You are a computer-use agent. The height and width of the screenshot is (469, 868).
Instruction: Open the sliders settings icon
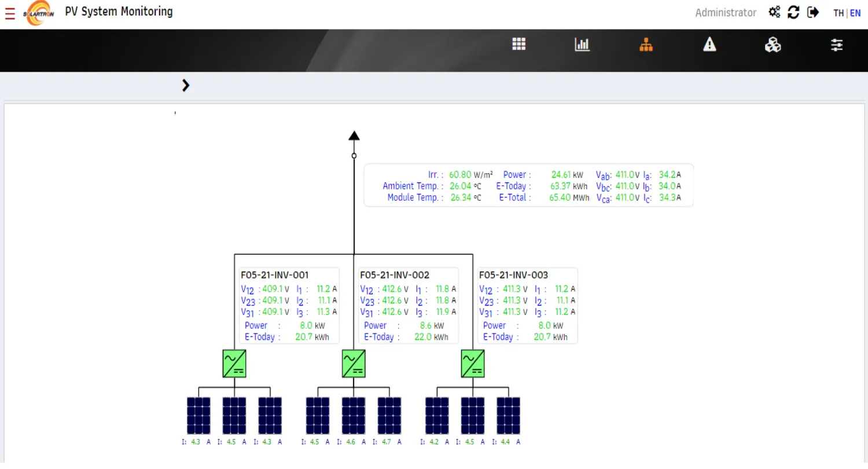837,45
